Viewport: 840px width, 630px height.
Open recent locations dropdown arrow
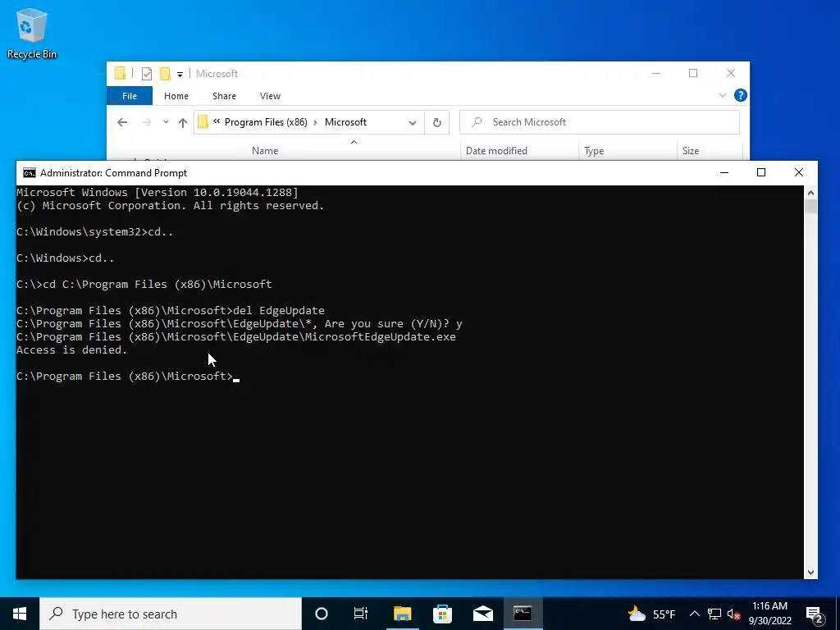coord(166,122)
